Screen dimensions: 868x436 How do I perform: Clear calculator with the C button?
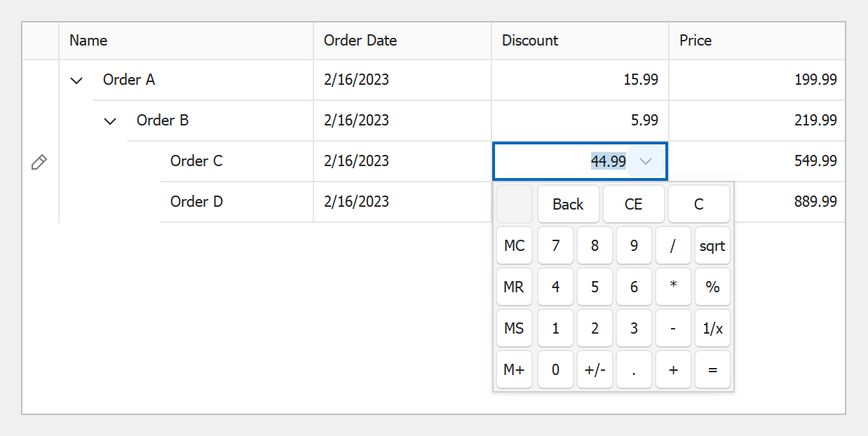coord(698,204)
